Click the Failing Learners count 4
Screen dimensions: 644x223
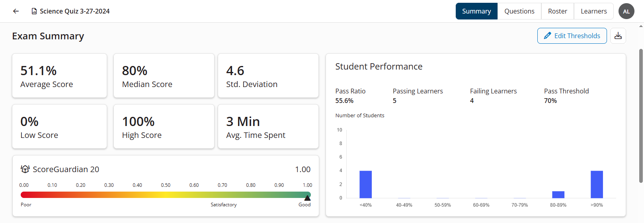(x=472, y=101)
